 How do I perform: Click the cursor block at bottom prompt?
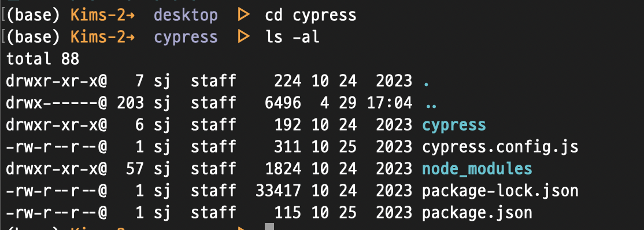269,227
